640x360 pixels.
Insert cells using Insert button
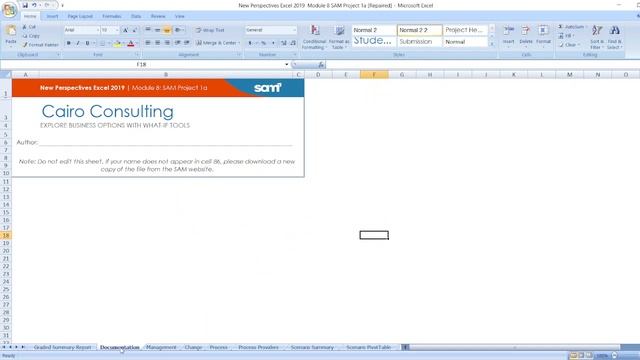509,36
